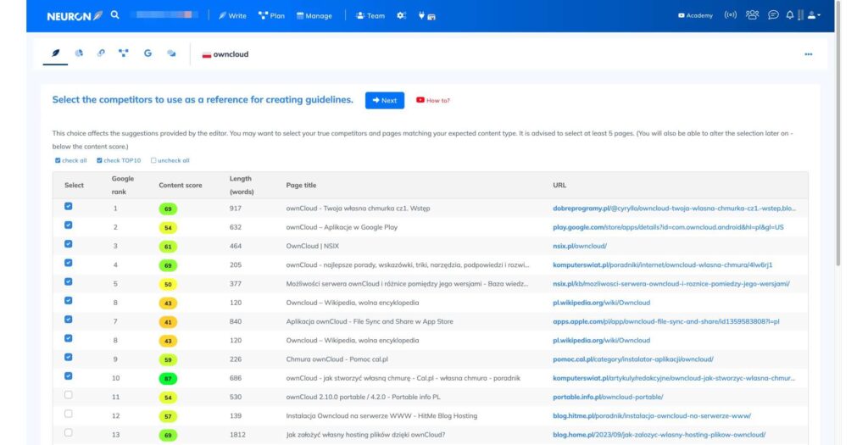Open the Plan menu
The height and width of the screenshot is (445, 868).
tap(271, 15)
